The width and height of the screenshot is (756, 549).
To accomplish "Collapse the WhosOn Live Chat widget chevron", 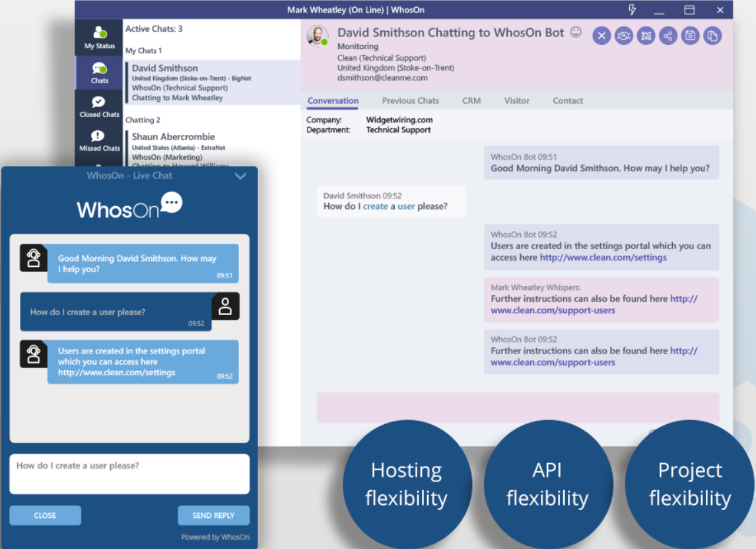I will click(x=240, y=176).
